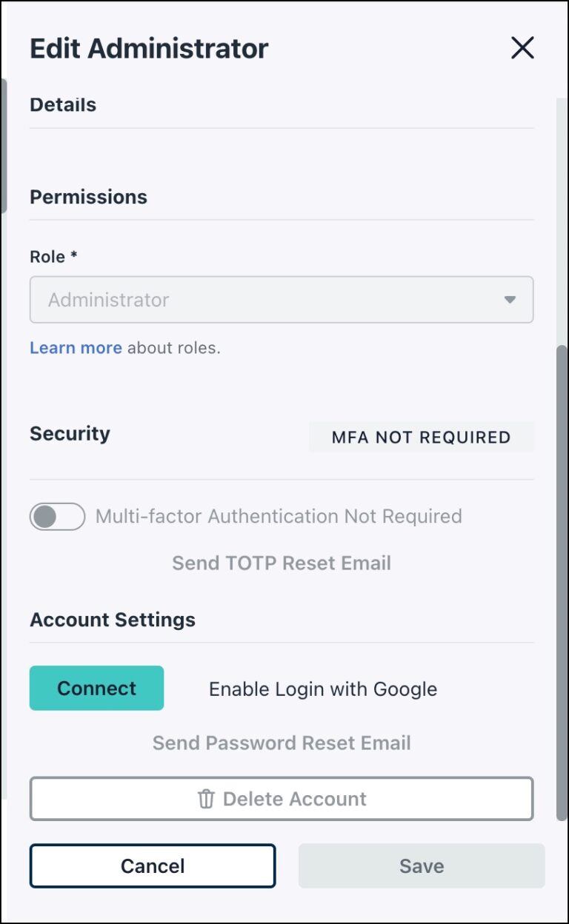
Task: Click the dropdown arrow in the Role field
Action: pyautogui.click(x=511, y=299)
